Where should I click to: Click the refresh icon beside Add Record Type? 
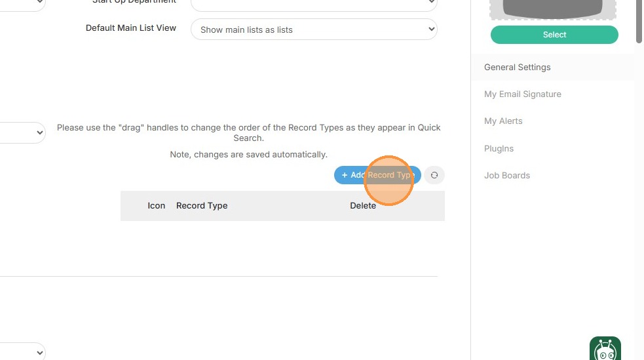tap(434, 175)
